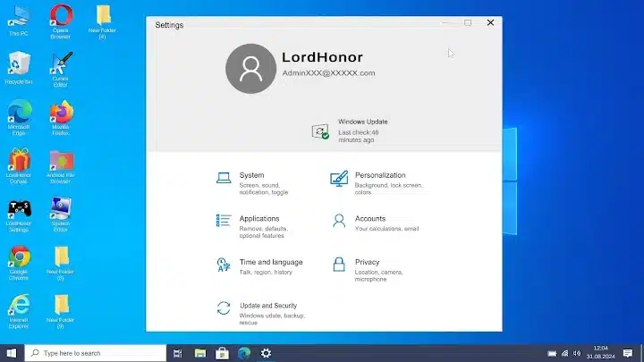The width and height of the screenshot is (644, 362).
Task: Click the Windows Update label
Action: 363,122
